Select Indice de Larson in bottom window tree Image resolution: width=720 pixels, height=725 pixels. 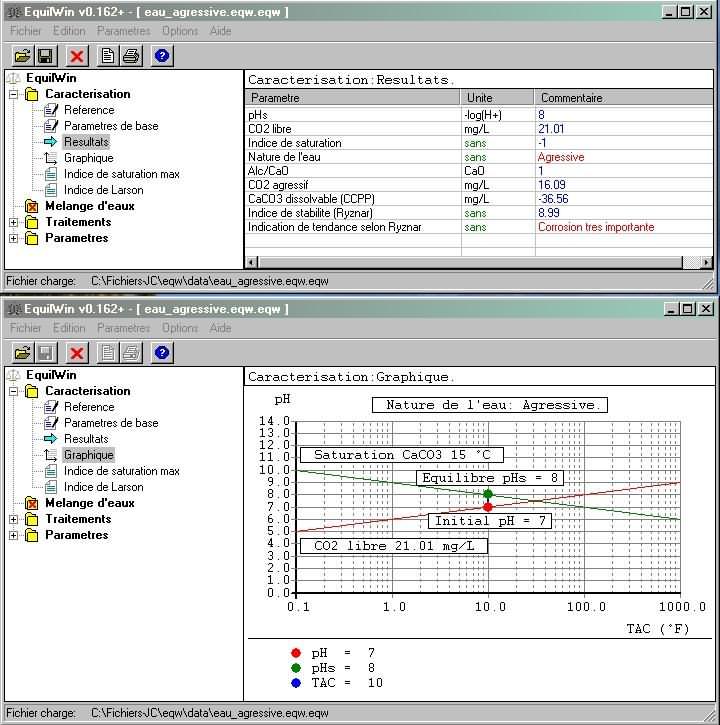point(104,487)
